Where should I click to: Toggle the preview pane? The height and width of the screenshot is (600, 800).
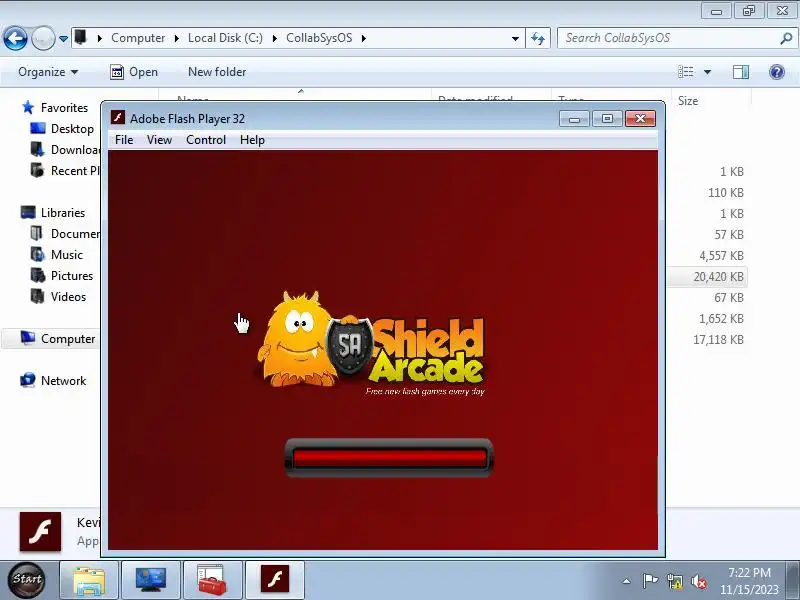click(x=740, y=72)
